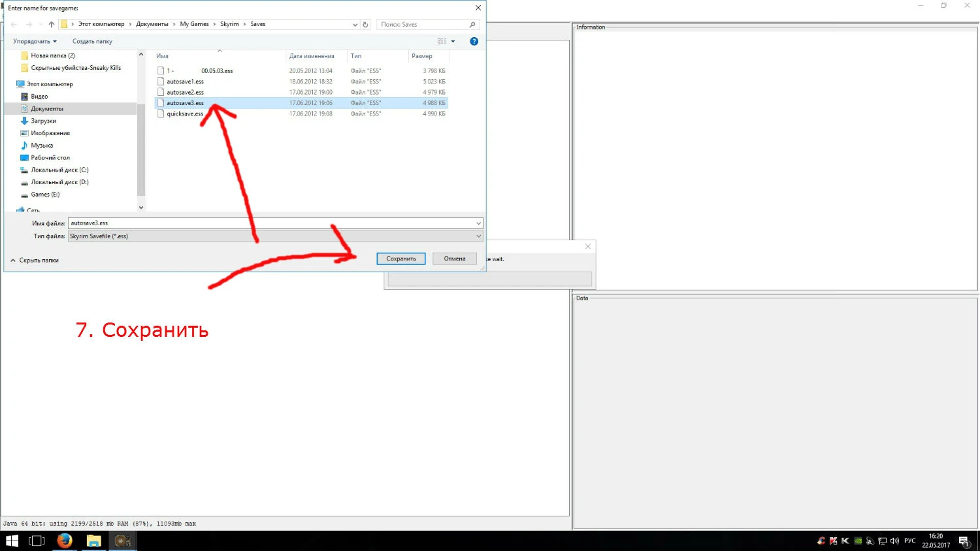Collapse the folder pane via Скрыть папки
Image resolution: width=980 pixels, height=551 pixels.
(x=35, y=260)
